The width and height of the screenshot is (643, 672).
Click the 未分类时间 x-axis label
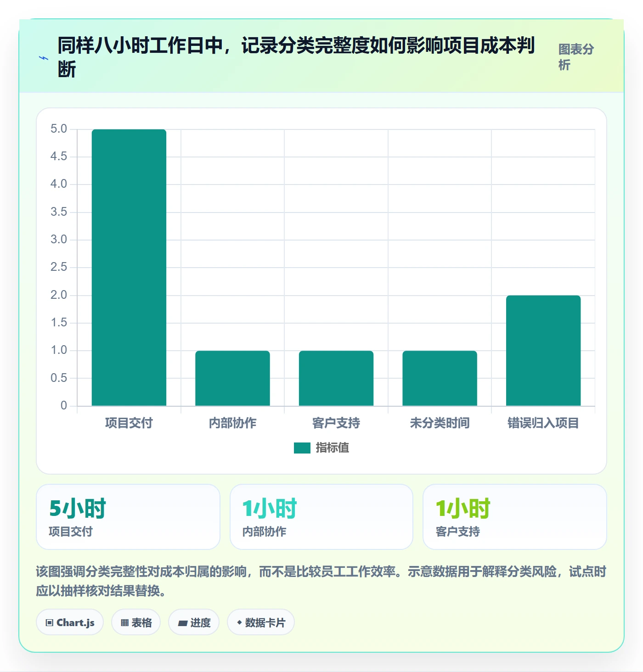click(440, 423)
